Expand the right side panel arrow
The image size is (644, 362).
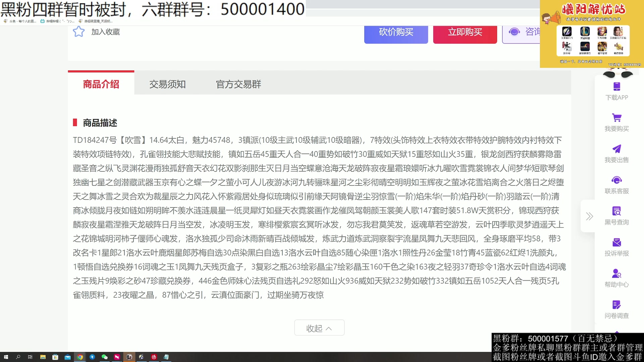coord(589,217)
